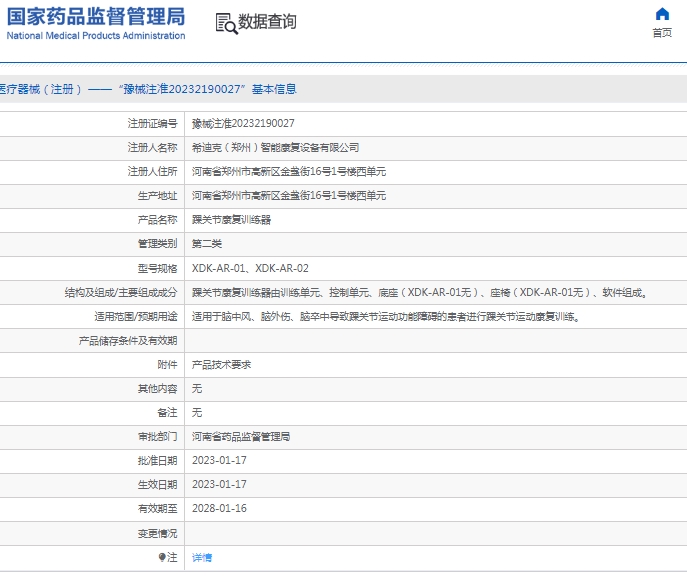Open the 数据查询 search icon

coord(226,24)
